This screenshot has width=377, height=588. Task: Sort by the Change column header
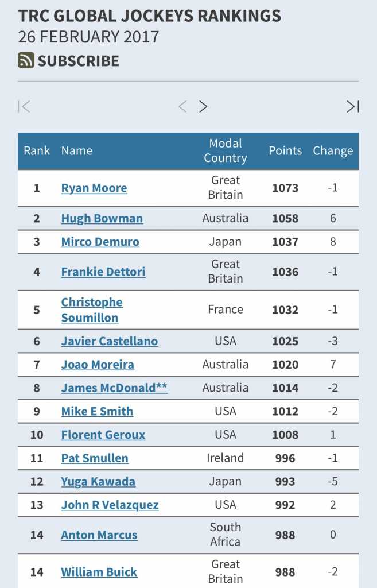coord(333,150)
